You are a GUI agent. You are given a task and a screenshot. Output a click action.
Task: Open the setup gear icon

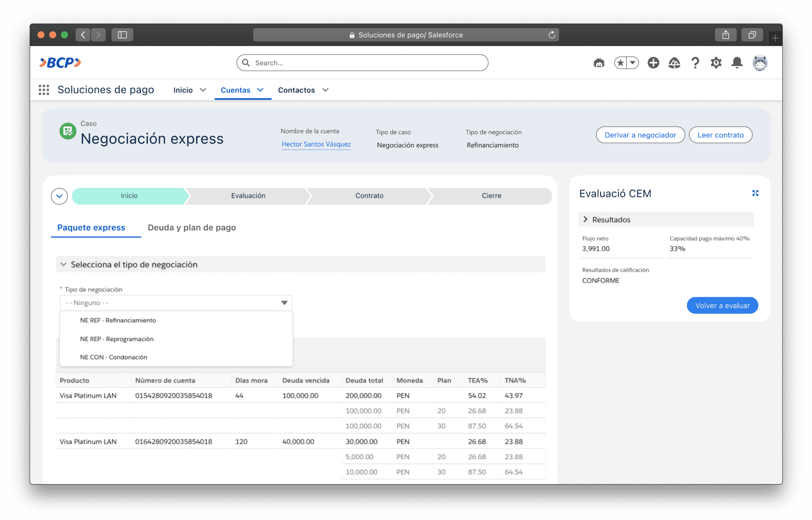pos(716,63)
